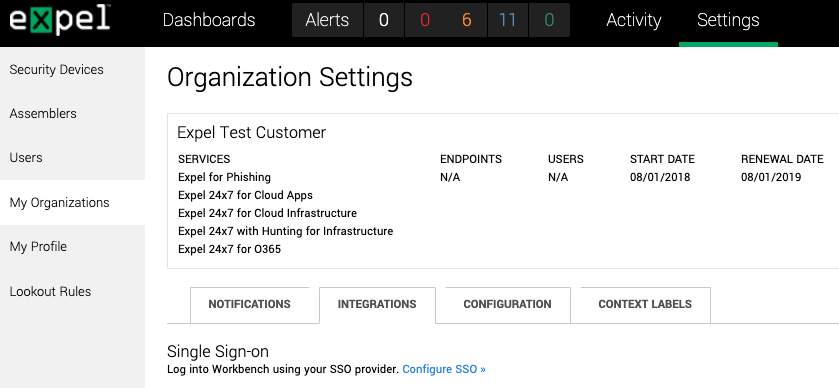Screen dimensions: 839x388
Task: Click Expel 24x7 for O365
Action: 230,249
